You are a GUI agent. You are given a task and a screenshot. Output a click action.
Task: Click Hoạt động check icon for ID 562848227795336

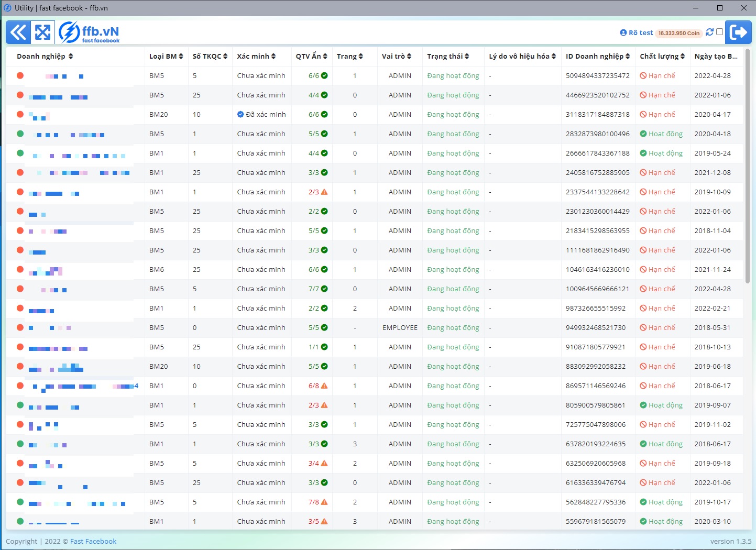pos(643,502)
